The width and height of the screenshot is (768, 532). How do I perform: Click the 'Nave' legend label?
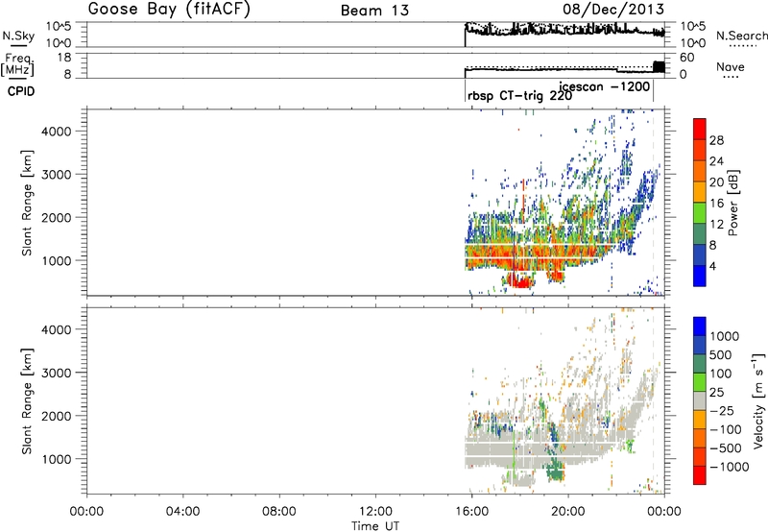pyautogui.click(x=731, y=66)
